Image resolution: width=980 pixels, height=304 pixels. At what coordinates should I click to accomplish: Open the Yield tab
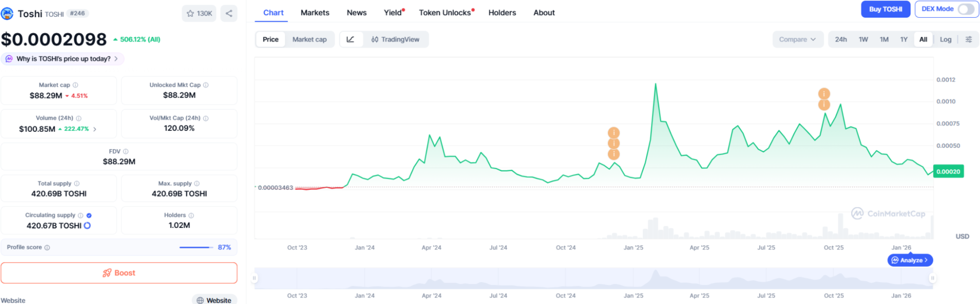click(393, 13)
